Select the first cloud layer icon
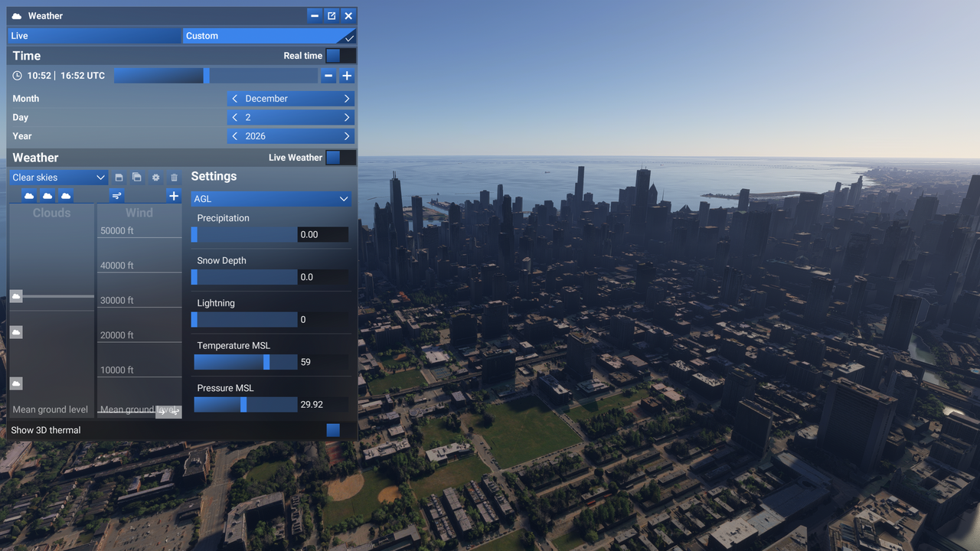This screenshot has width=980, height=551. click(x=29, y=196)
